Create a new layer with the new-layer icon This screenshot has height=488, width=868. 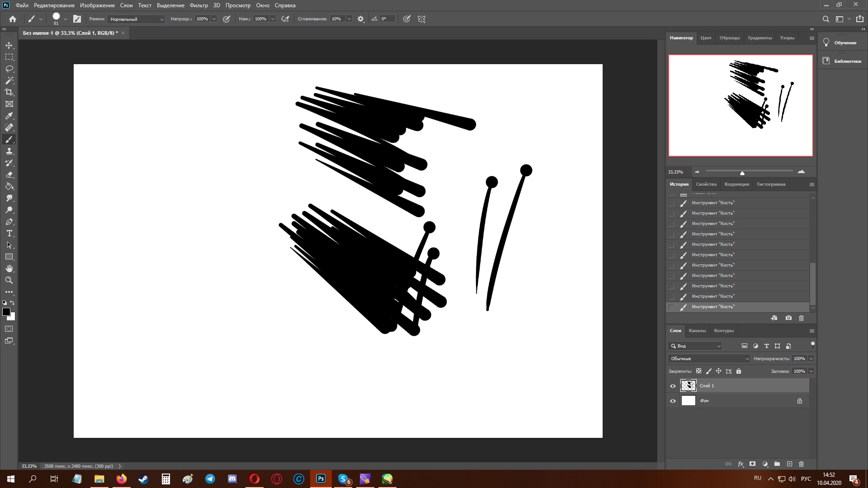[x=789, y=464]
